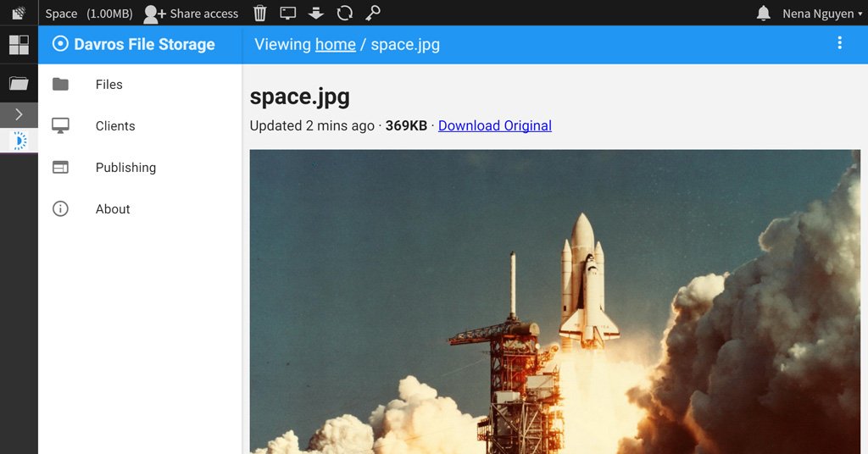Open Share access dialog

click(x=191, y=14)
